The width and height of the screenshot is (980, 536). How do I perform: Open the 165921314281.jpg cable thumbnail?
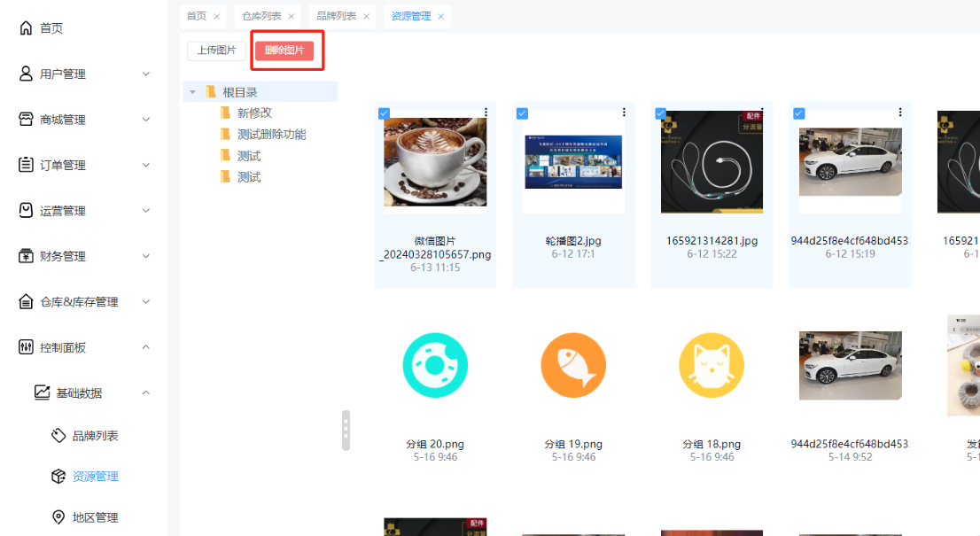[712, 162]
